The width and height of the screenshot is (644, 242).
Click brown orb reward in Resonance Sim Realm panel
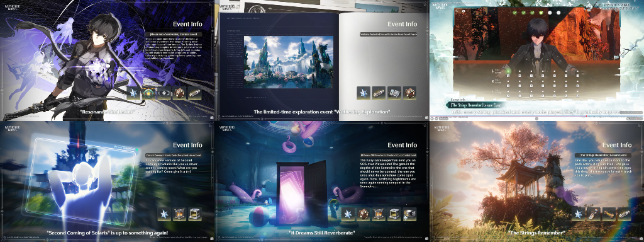click(179, 93)
